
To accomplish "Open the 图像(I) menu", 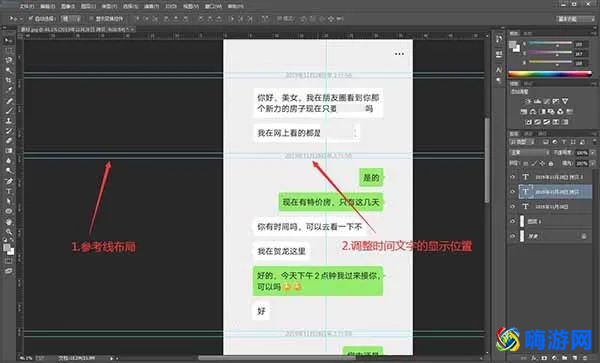I will coord(68,7).
